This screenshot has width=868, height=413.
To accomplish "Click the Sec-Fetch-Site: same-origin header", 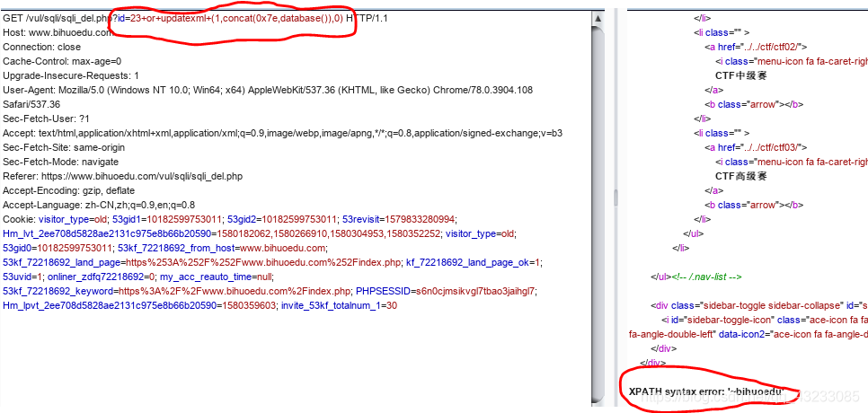I will coord(64,147).
